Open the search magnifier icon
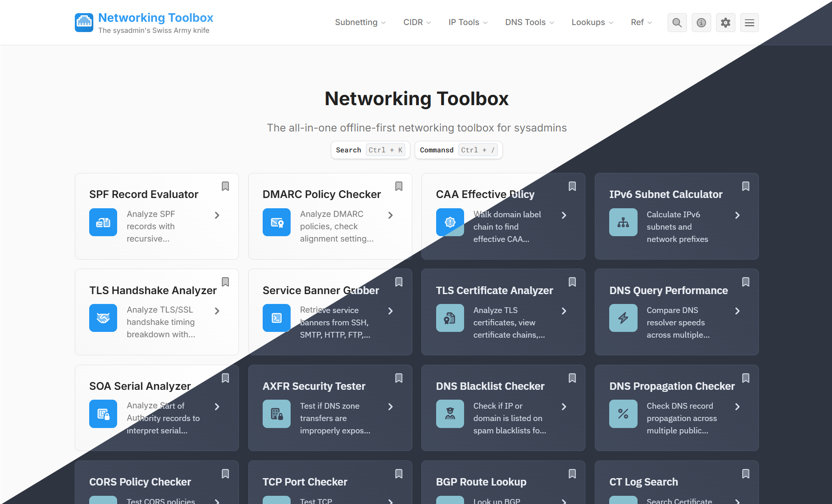This screenshot has width=832, height=504. (x=677, y=23)
